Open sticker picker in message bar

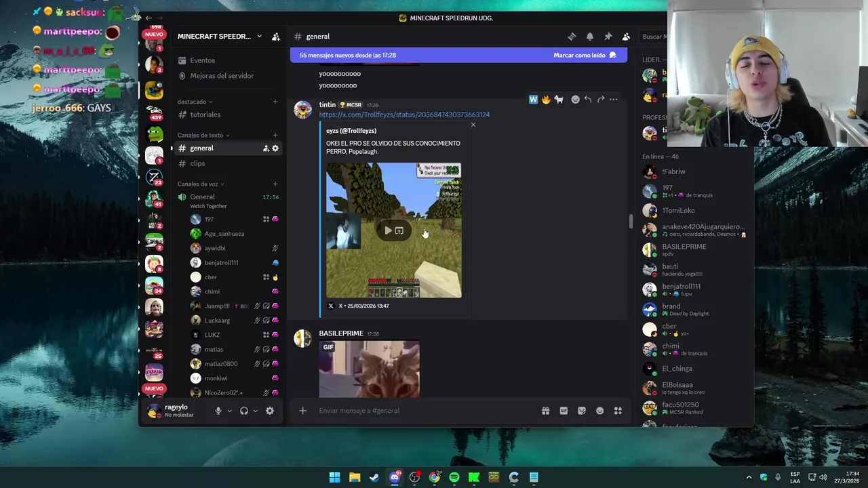click(582, 411)
